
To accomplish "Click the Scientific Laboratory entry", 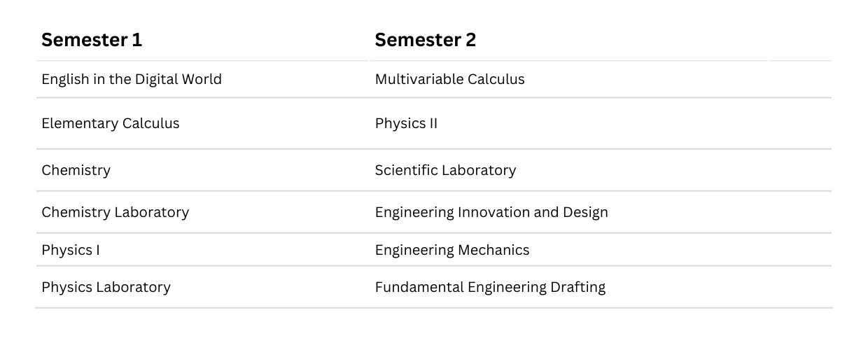I will point(446,170).
